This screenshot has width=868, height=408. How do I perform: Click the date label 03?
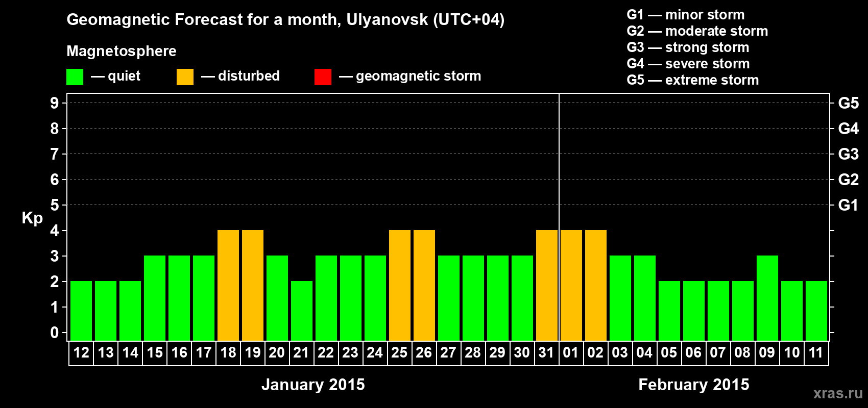(x=620, y=352)
